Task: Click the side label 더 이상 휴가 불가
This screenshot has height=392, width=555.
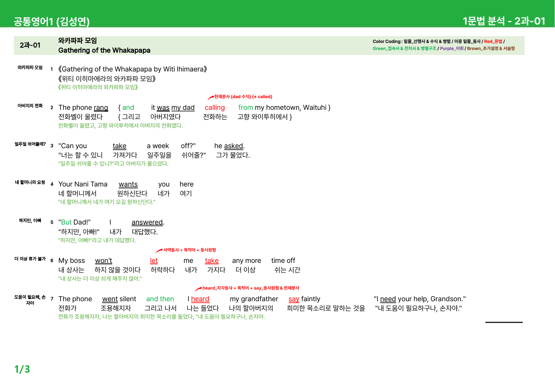Action: point(30,259)
